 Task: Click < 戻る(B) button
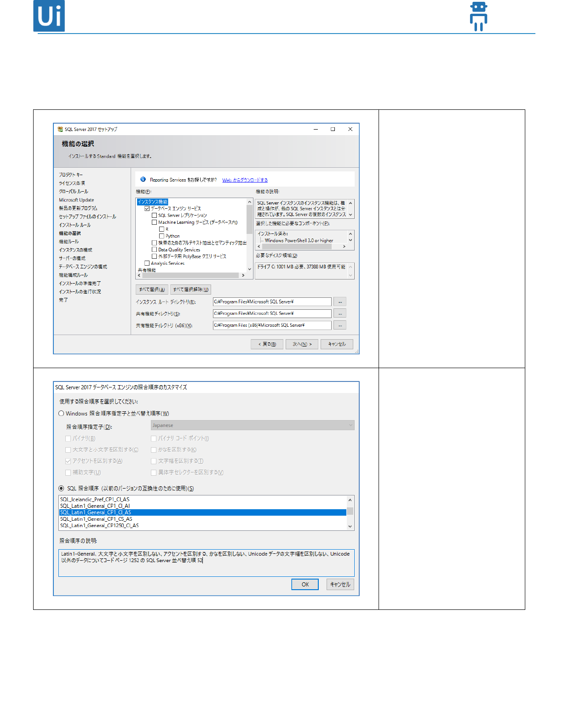(x=267, y=344)
